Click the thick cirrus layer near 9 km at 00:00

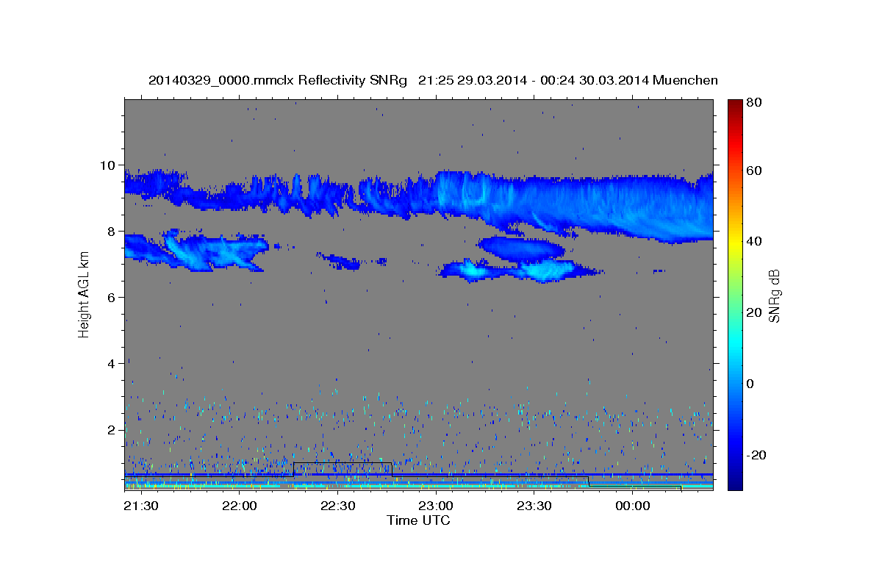[x=633, y=209]
